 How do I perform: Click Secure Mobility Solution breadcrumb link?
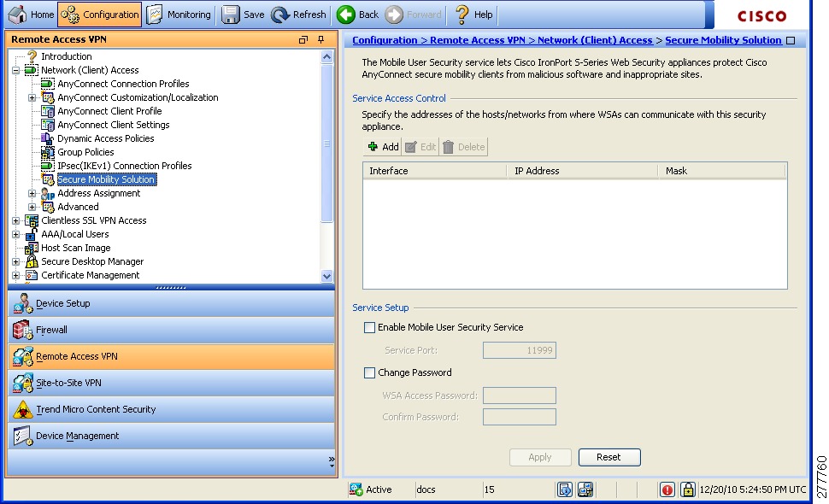pos(723,40)
